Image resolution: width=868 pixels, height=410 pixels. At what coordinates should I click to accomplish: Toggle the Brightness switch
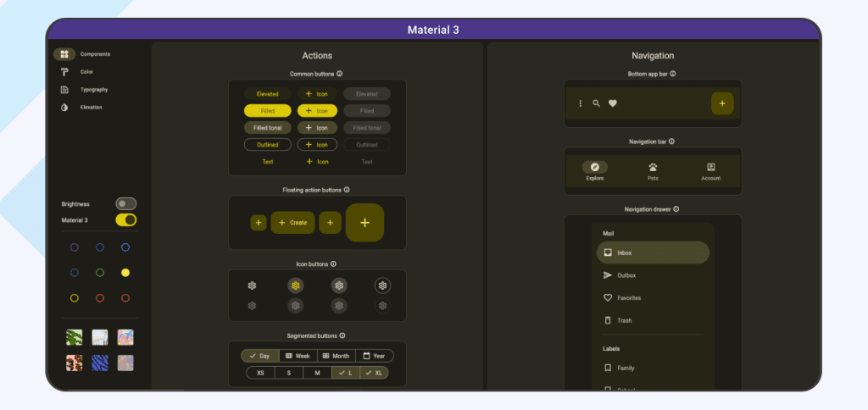click(x=125, y=204)
